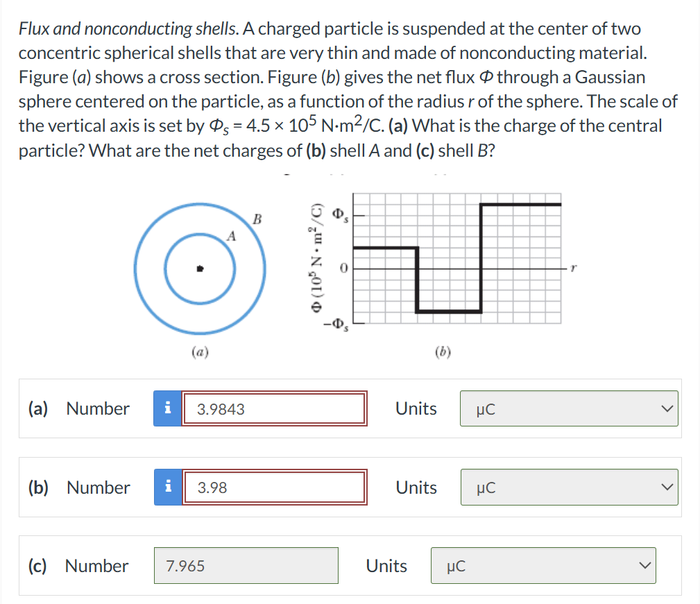Viewport: 700px width, 604px height.
Task: Select the answer field containing 3.98
Action: (x=273, y=487)
